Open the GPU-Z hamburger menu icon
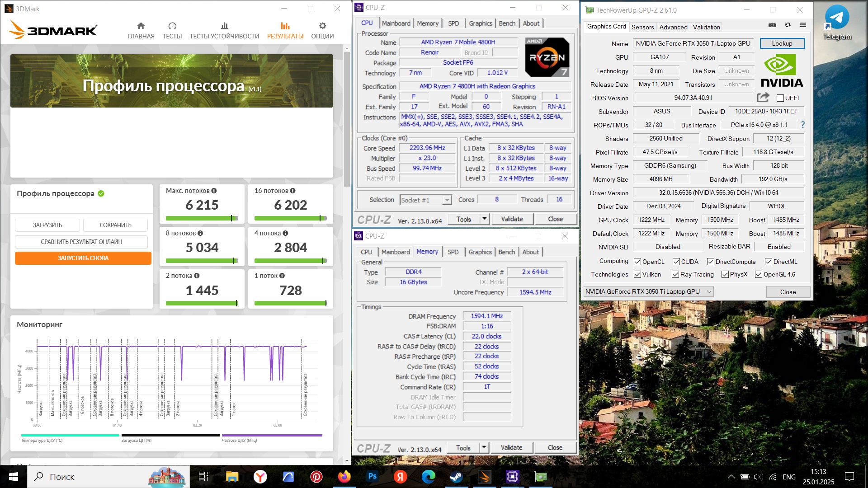This screenshot has width=868, height=488. (x=803, y=25)
